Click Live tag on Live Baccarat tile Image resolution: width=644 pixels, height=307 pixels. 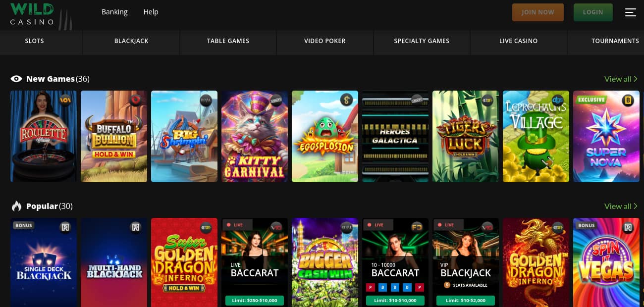click(x=238, y=225)
